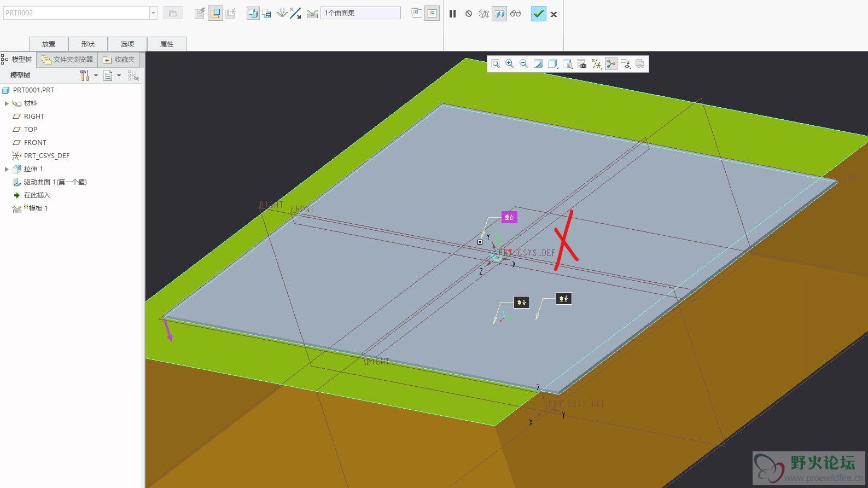
Task: Click the zoom out icon
Action: pos(524,64)
